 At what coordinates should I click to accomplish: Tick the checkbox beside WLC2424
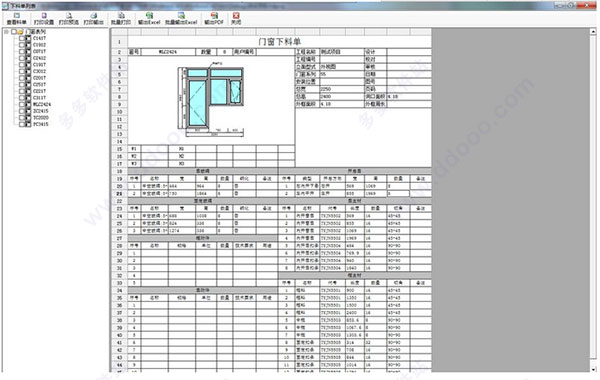pyautogui.click(x=22, y=104)
